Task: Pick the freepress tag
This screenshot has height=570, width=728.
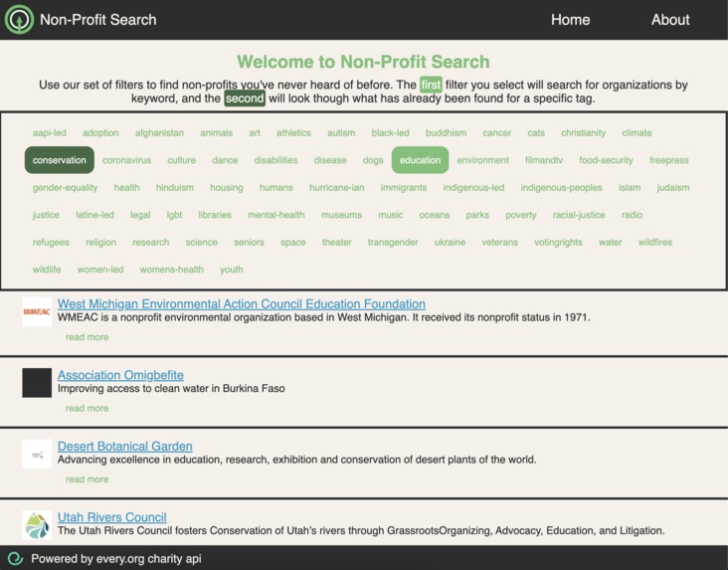Action: pyautogui.click(x=669, y=160)
